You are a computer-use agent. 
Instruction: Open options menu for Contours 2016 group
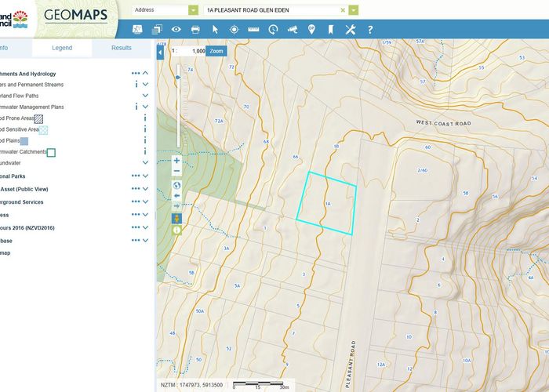coord(136,227)
